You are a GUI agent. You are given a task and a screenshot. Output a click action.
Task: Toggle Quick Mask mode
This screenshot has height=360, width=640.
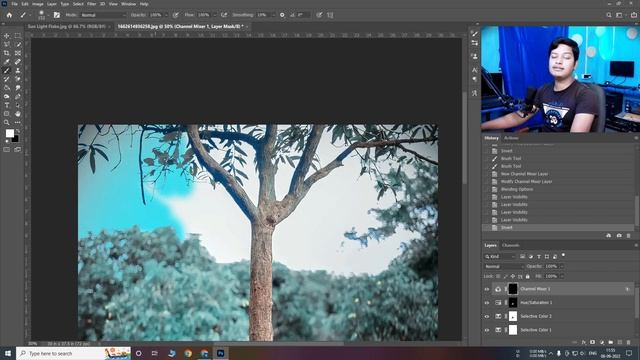point(7,150)
